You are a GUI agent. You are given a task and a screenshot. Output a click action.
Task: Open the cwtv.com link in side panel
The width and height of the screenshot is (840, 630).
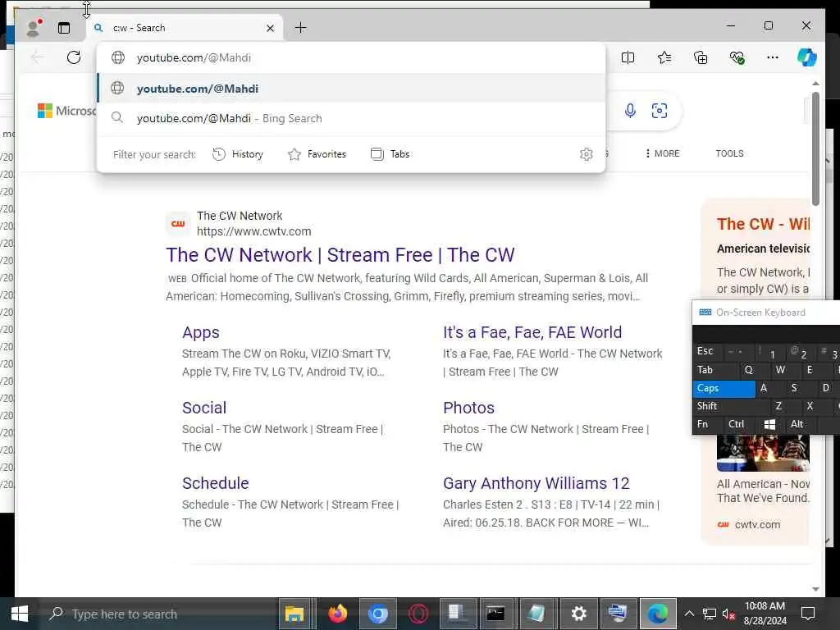click(x=757, y=524)
